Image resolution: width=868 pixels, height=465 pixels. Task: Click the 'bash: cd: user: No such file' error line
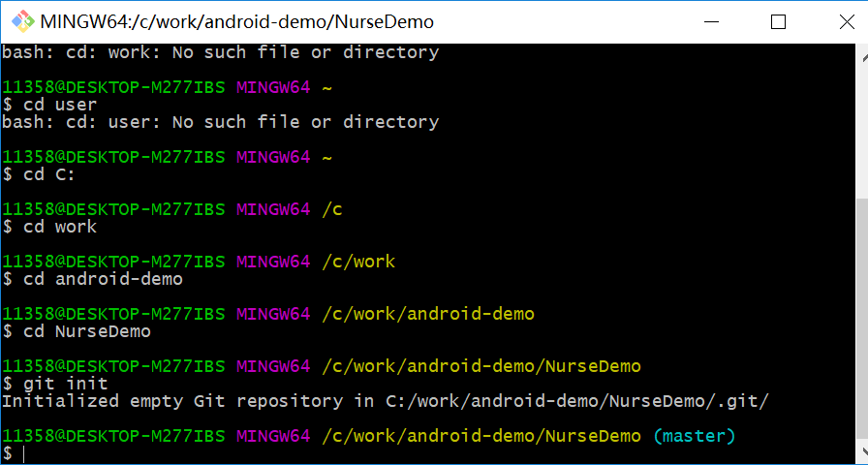[220, 122]
